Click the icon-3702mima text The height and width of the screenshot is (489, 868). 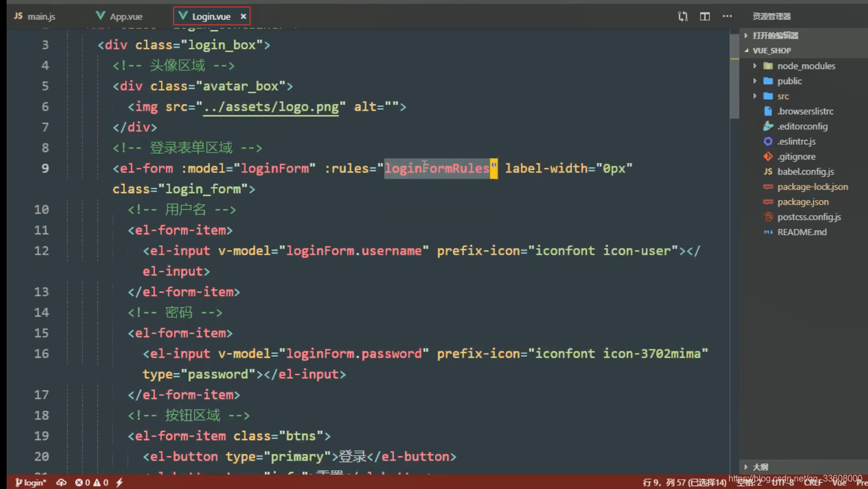[652, 354]
